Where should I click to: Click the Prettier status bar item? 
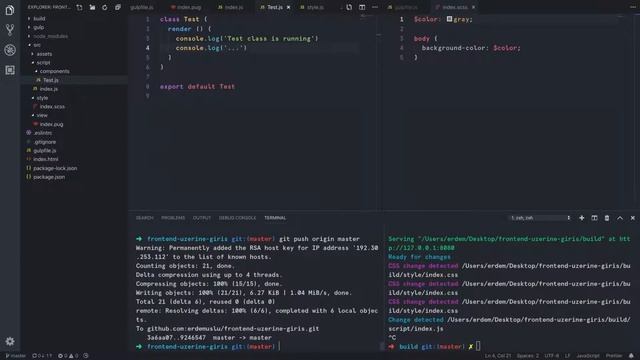(x=614, y=356)
